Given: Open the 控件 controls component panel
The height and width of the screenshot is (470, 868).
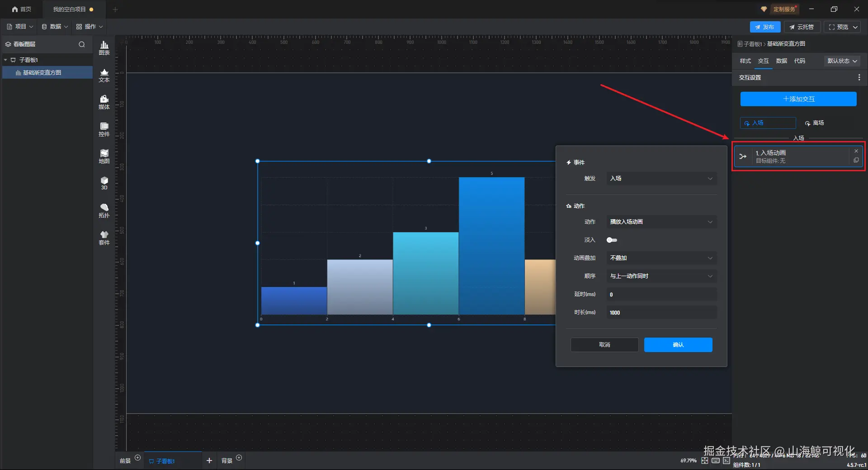Looking at the screenshot, I should (104, 129).
